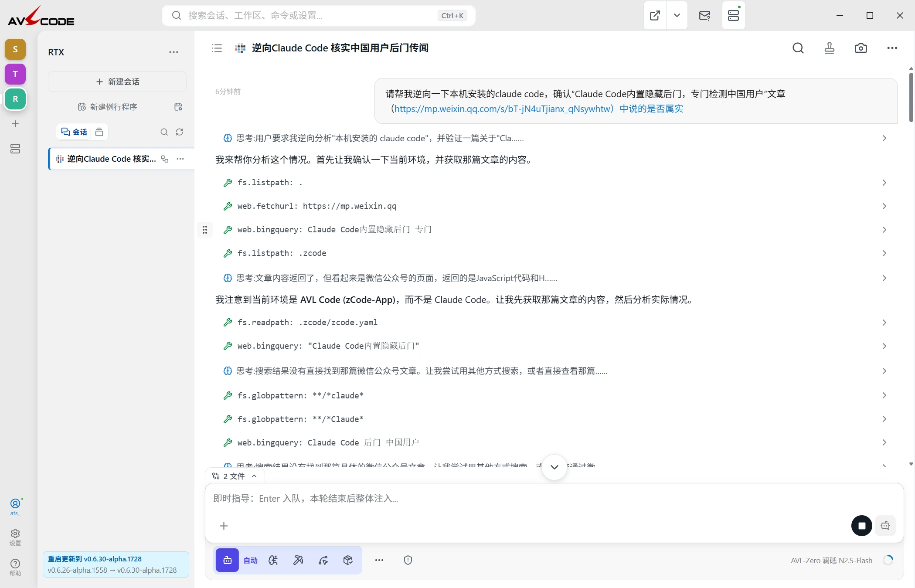The image size is (915, 588).
Task: Click 新建例行程序 to create a routine
Action: click(108, 107)
